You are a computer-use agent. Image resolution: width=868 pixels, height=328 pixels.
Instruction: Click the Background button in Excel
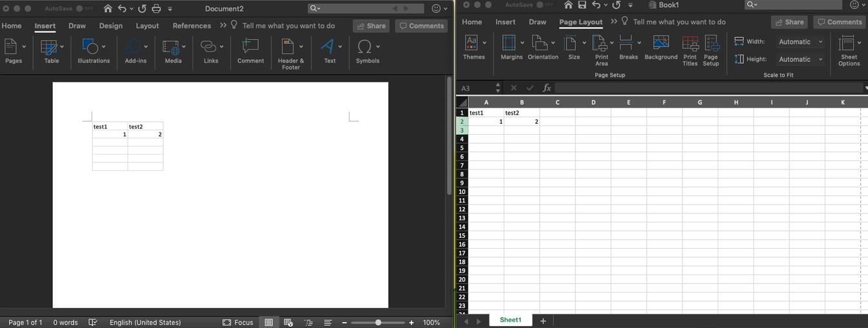coord(661,48)
